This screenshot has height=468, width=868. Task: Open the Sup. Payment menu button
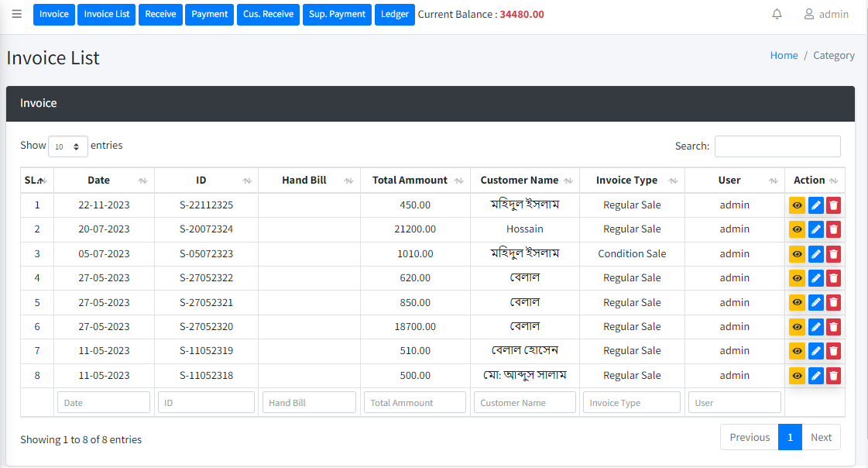[337, 15]
